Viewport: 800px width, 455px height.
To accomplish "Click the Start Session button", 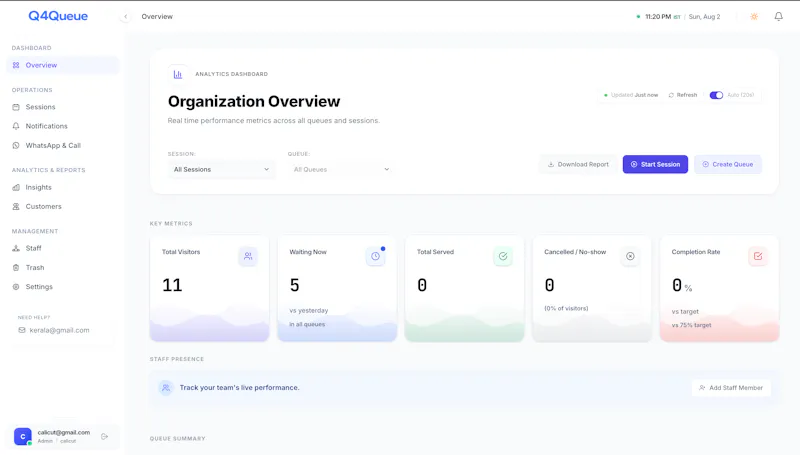I will (x=655, y=164).
